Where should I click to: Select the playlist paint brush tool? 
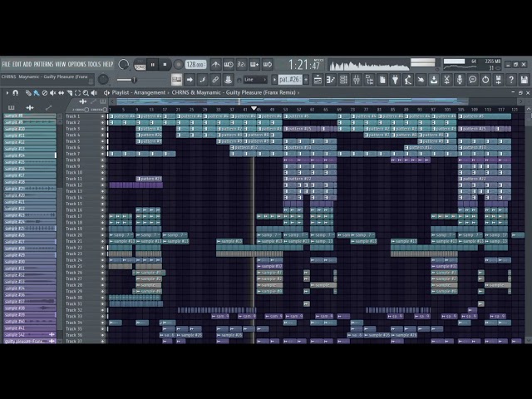(37, 92)
